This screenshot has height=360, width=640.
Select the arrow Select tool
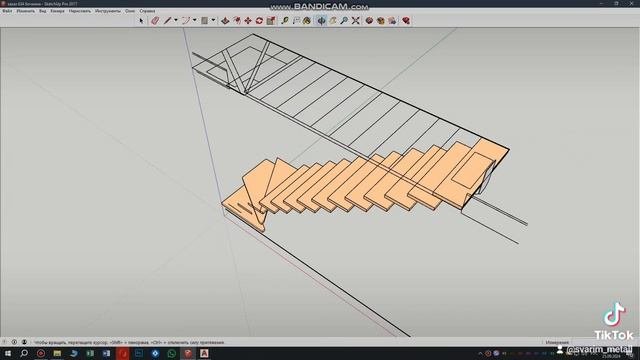[141, 20]
